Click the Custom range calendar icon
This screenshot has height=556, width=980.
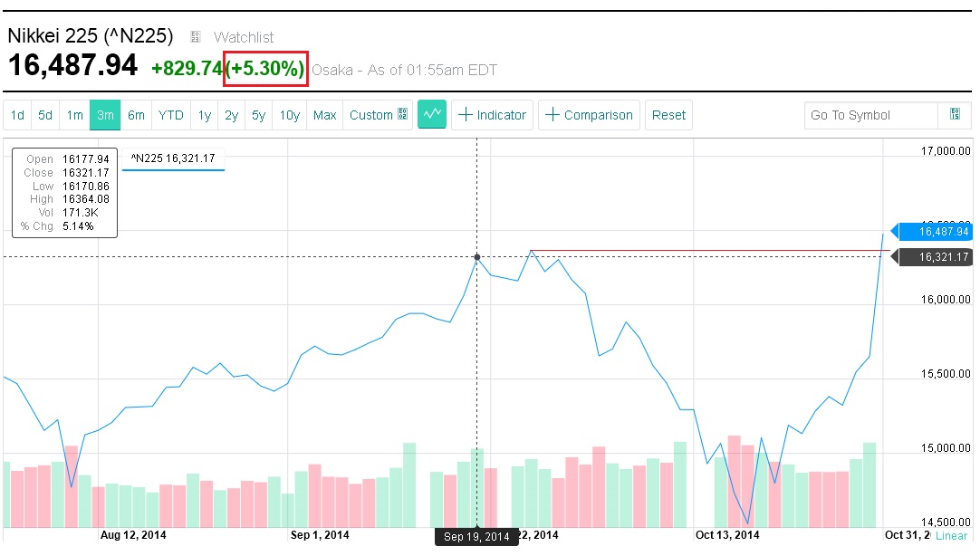pos(404,115)
